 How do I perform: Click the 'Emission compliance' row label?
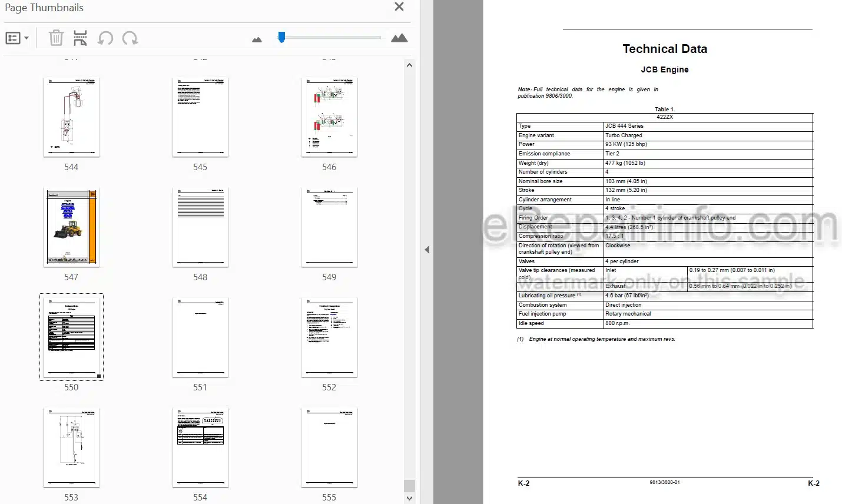(544, 154)
